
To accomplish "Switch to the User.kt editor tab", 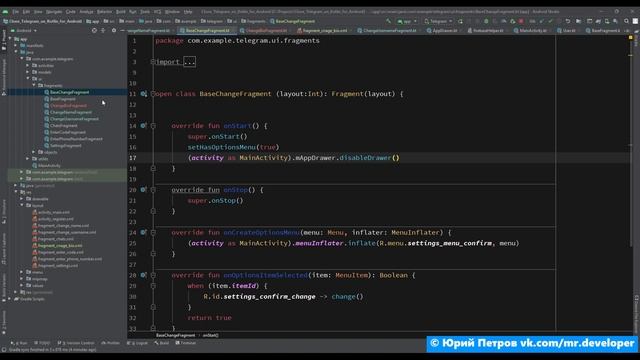I will pyautogui.click(x=569, y=31).
